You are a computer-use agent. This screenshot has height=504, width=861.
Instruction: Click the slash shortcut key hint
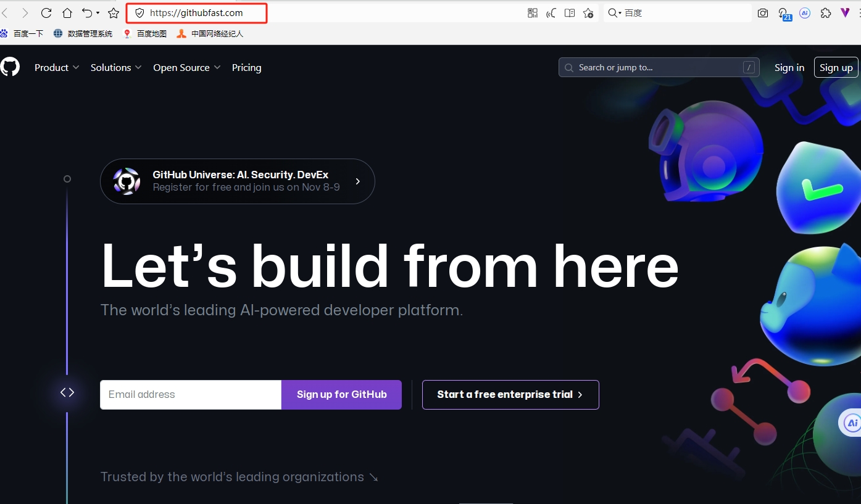749,68
